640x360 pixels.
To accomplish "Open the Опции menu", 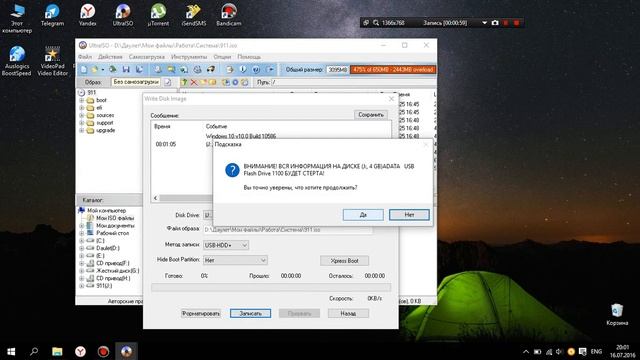I will [222, 57].
